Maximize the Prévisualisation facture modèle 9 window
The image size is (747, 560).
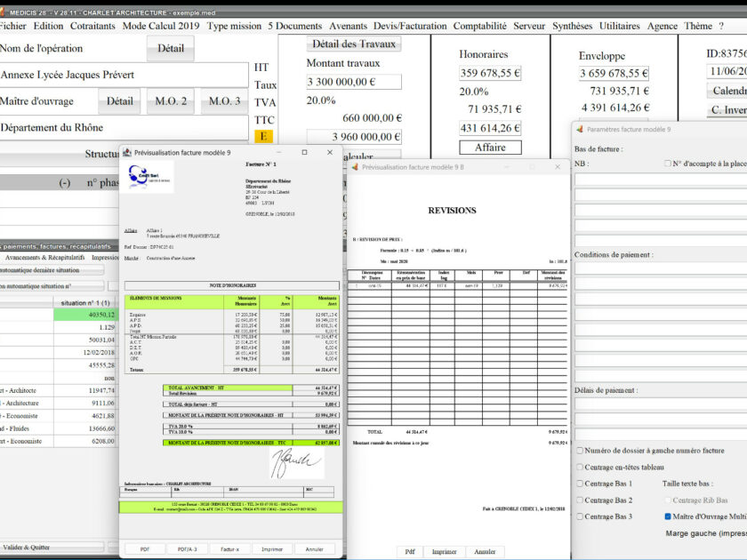304,152
